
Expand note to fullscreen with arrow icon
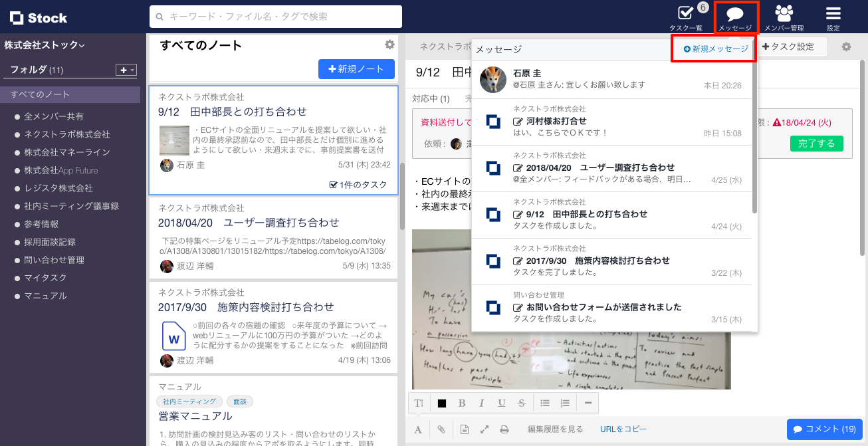[x=483, y=429]
